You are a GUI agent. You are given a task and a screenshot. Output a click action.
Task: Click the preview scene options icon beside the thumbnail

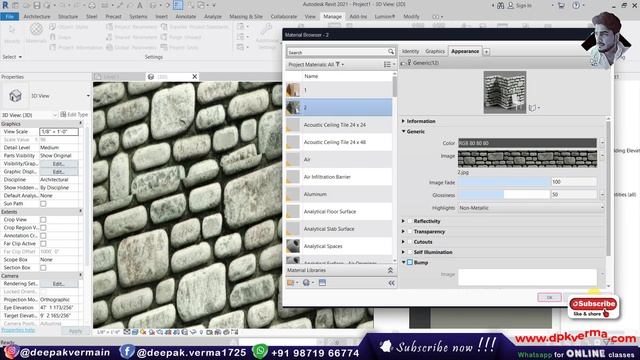pyautogui.click(x=534, y=108)
